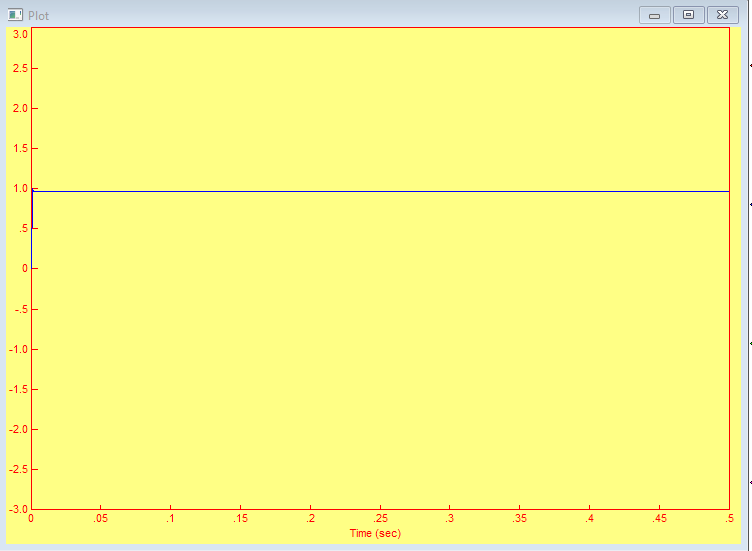Click the 1.5 y-axis label
The image size is (752, 551).
coord(21,148)
